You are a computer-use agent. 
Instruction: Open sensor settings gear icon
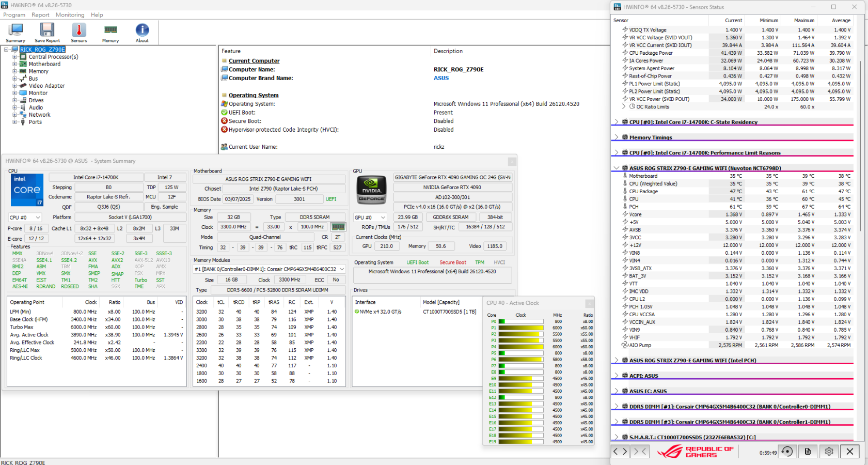[829, 452]
